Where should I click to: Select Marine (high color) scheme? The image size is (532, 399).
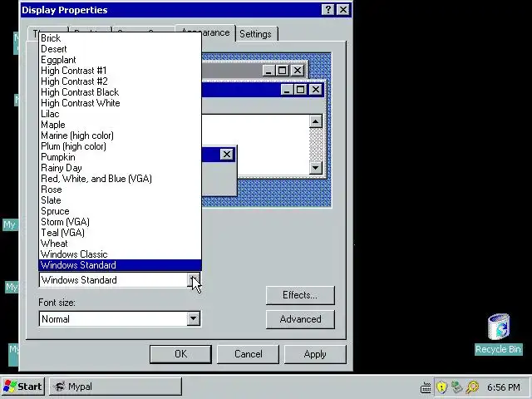[x=120, y=135]
